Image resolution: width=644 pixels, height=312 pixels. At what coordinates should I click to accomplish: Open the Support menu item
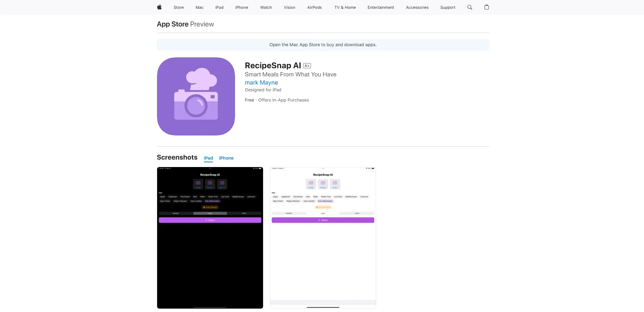tap(448, 7)
